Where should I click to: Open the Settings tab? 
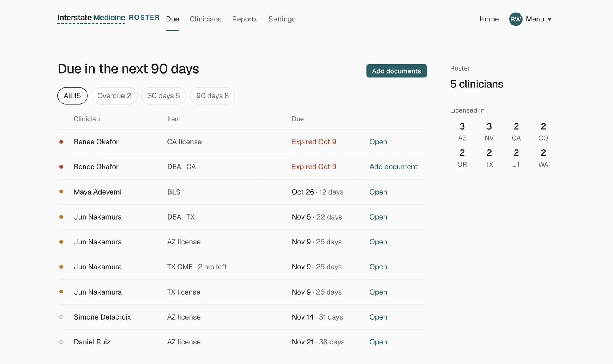pyautogui.click(x=282, y=19)
